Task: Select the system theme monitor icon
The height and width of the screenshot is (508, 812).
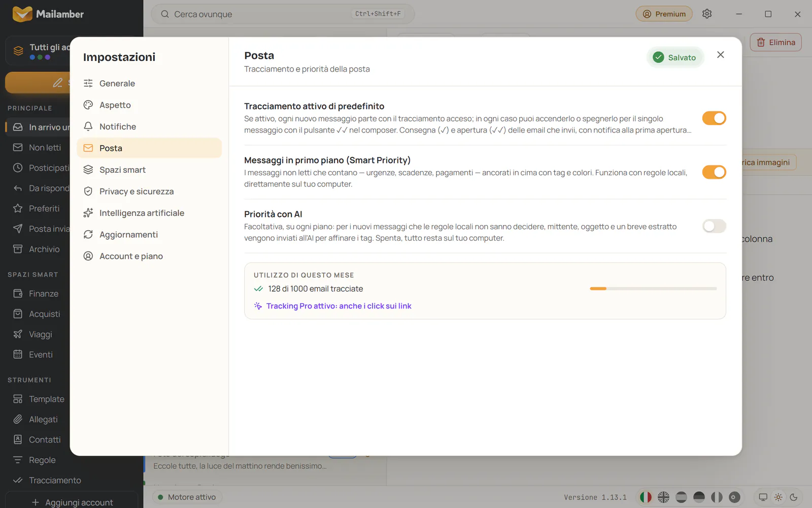Action: click(763, 497)
